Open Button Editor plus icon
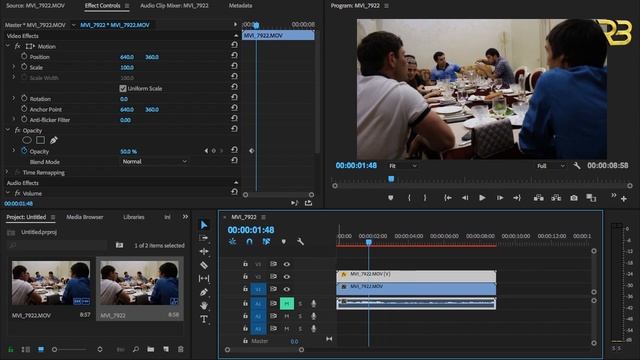Viewport: 640px width, 360px height. pos(624,199)
